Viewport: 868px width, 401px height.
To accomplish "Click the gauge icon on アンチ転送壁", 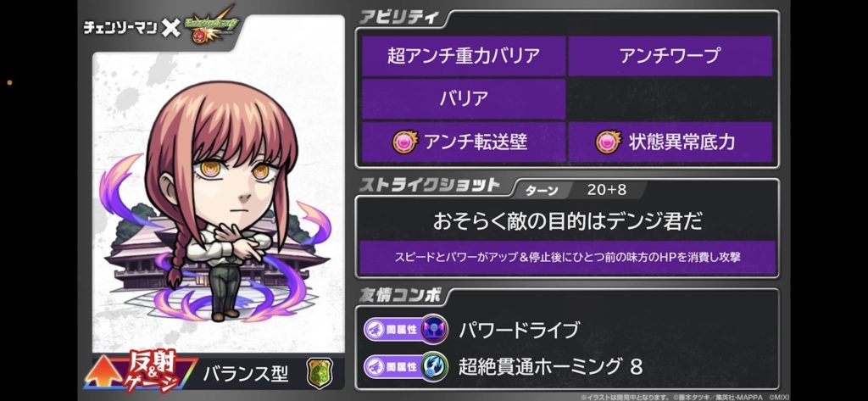I will [x=405, y=142].
